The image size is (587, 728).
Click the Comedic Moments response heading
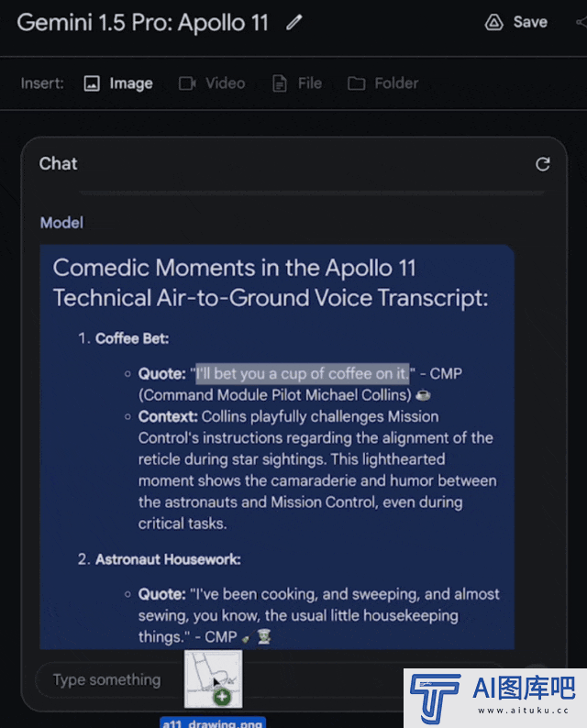point(271,282)
